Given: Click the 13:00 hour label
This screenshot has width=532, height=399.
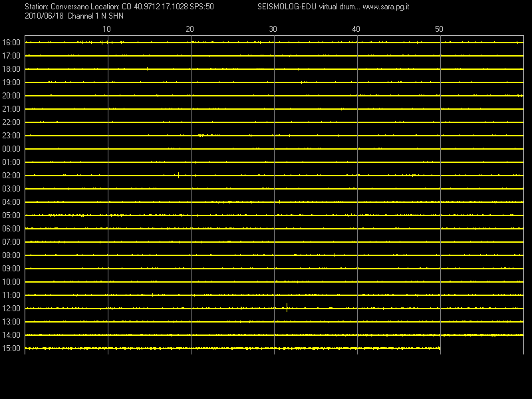Looking at the screenshot, I should coord(11,322).
